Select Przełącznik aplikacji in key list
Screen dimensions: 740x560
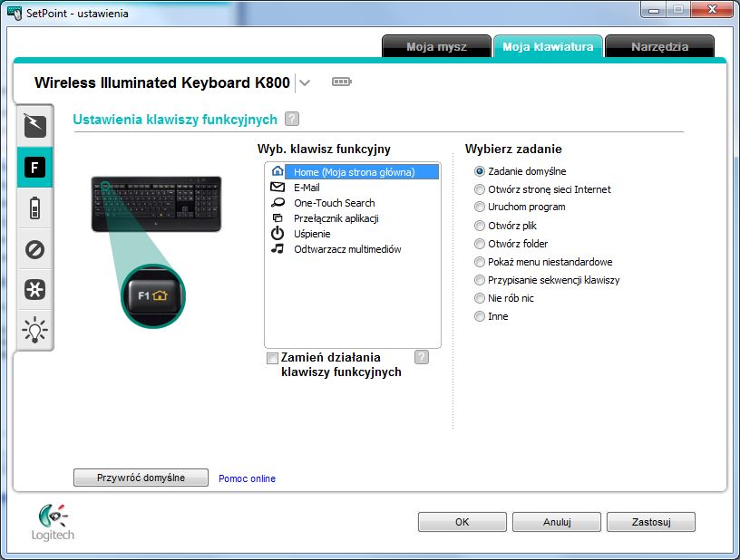(353, 218)
